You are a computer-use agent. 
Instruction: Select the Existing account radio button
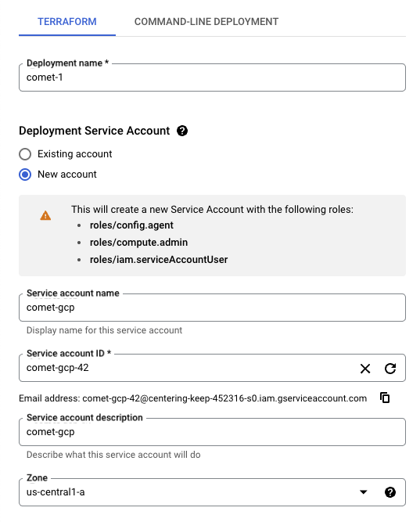(x=25, y=154)
